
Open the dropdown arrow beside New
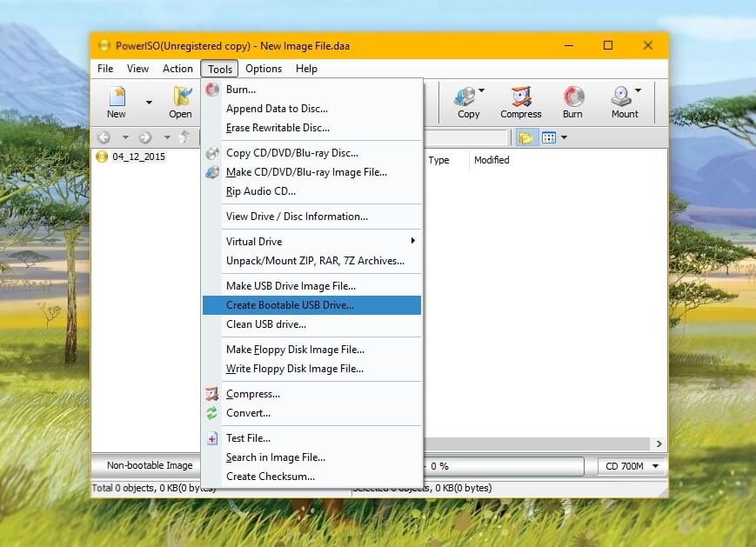pyautogui.click(x=149, y=102)
